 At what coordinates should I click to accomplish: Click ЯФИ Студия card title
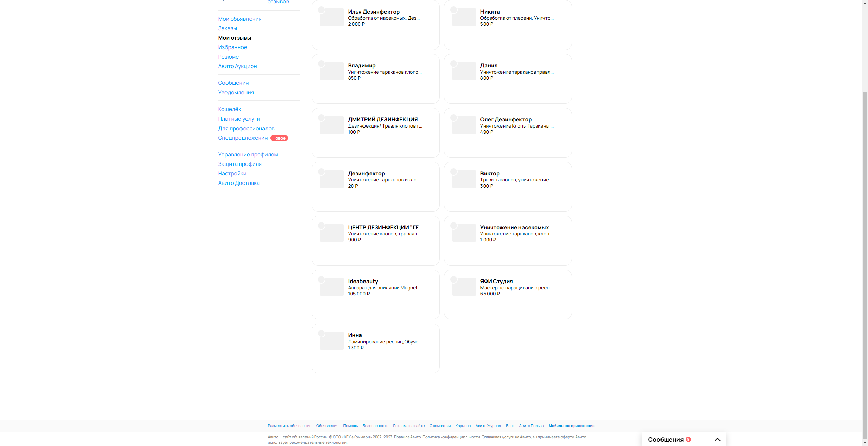[496, 281]
